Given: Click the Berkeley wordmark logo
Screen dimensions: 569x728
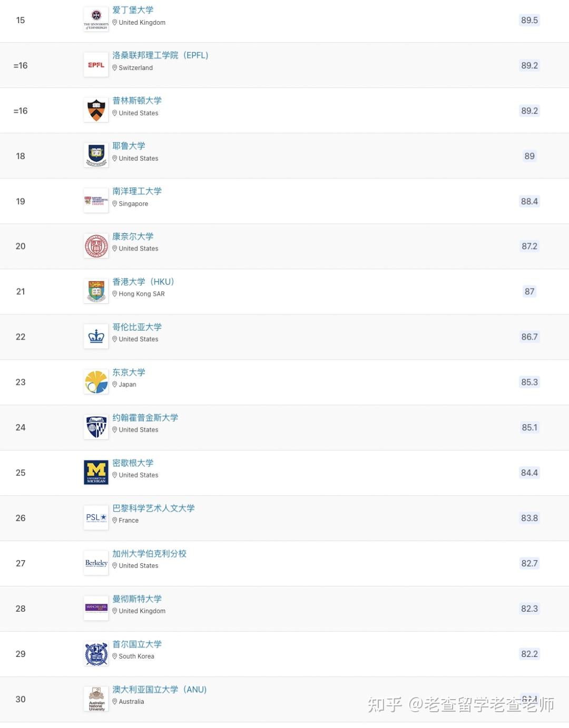Looking at the screenshot, I should pyautogui.click(x=96, y=563).
